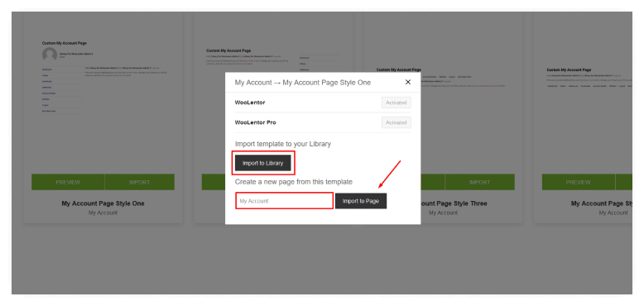This screenshot has width=644, height=306.
Task: Click My Account Page Style One title
Action: [103, 203]
